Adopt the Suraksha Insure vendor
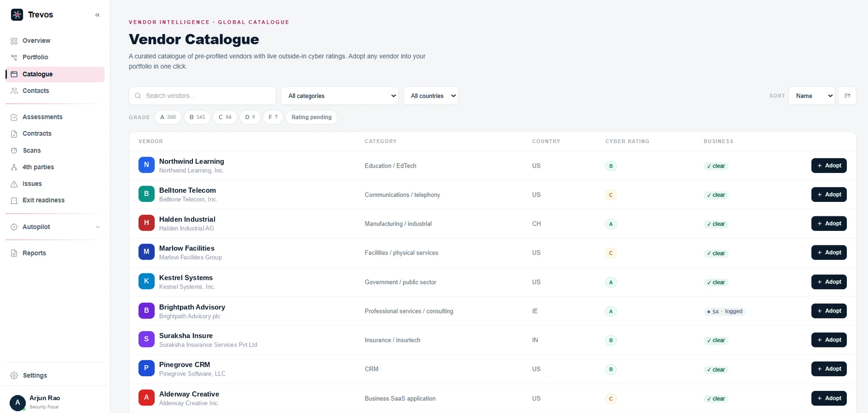 [x=829, y=340]
